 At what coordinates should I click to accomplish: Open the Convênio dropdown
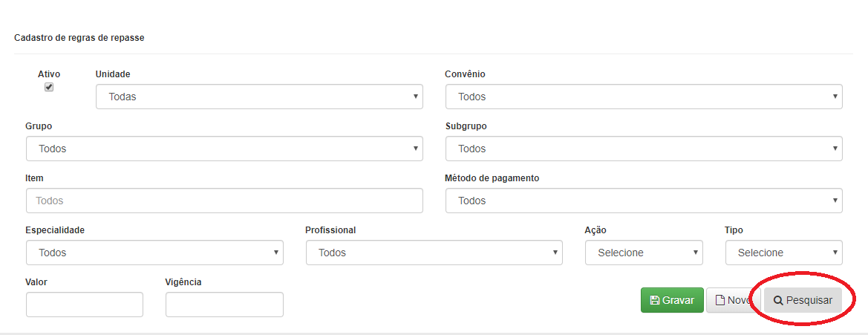point(644,97)
